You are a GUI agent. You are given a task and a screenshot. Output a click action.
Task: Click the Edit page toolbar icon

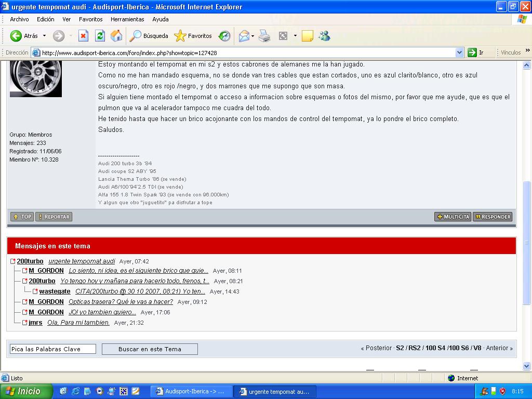pos(283,36)
